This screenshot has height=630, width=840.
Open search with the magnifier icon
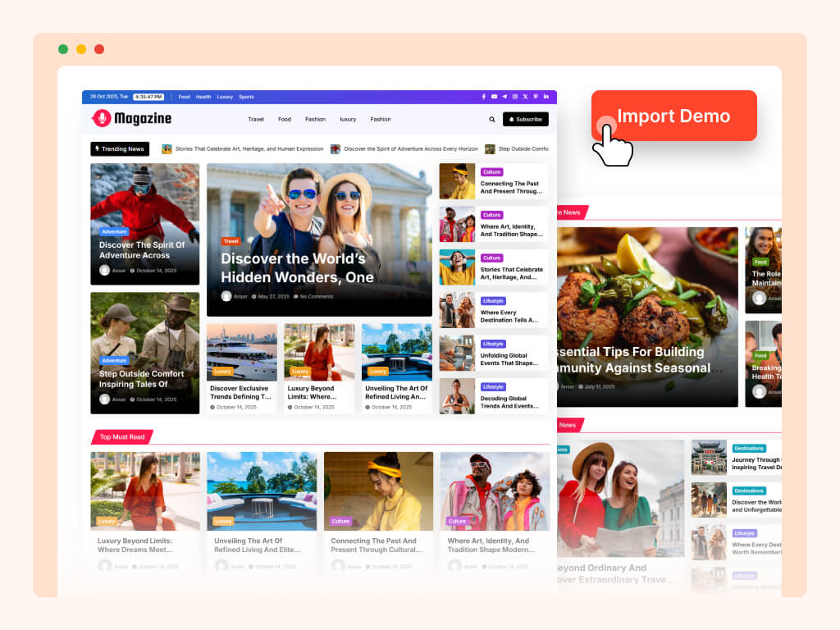[x=492, y=120]
